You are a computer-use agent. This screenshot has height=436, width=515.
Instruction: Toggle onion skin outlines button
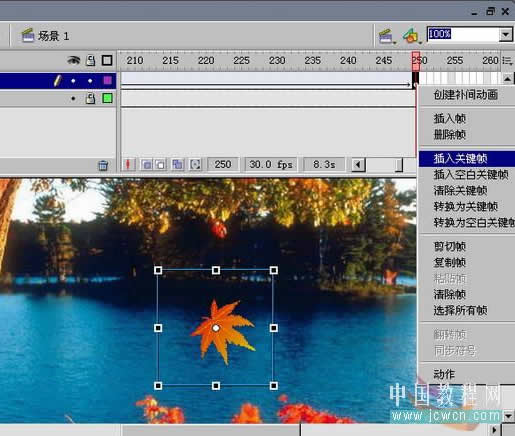tap(161, 164)
